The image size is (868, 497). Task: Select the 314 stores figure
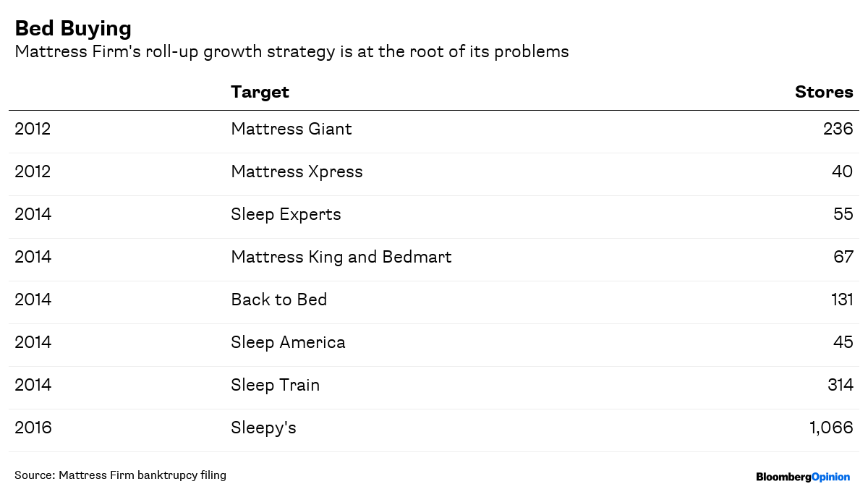(841, 385)
